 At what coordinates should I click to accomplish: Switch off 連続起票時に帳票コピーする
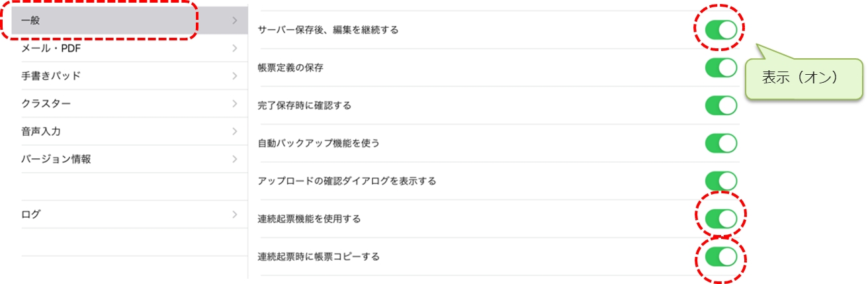click(x=720, y=256)
